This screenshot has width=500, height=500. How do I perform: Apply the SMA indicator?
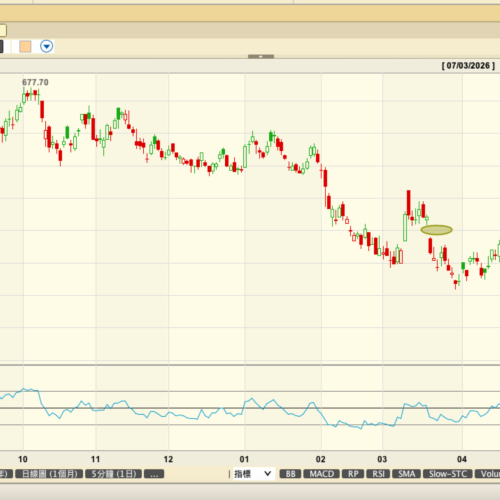coord(406,474)
